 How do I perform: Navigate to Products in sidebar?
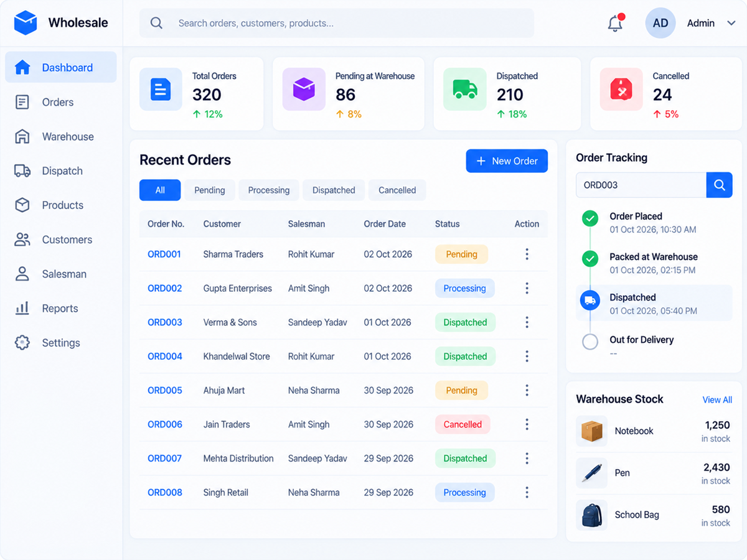61,205
